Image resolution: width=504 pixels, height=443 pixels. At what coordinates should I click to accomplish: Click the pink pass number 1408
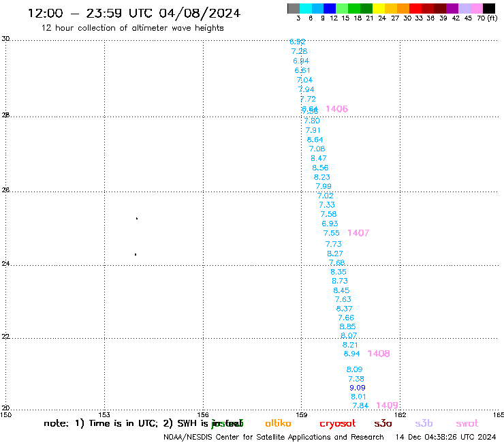pos(379,354)
